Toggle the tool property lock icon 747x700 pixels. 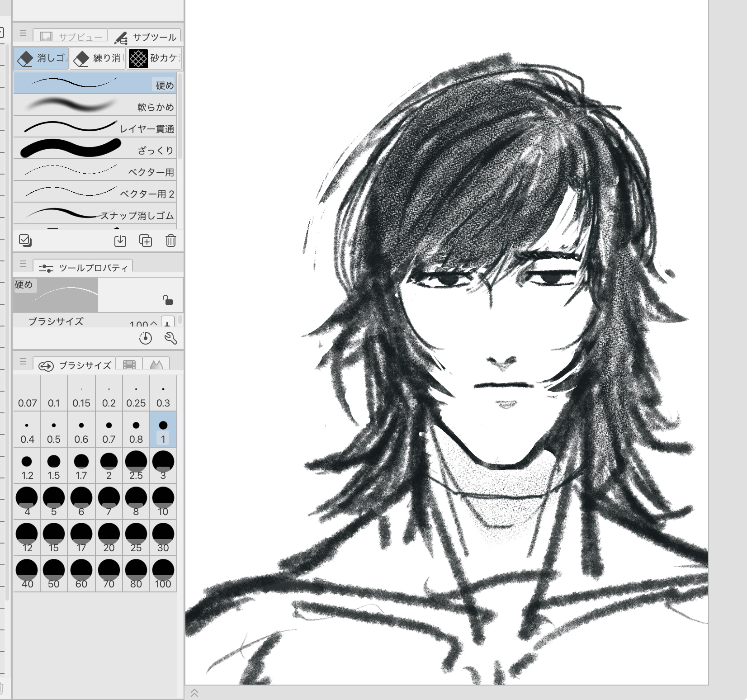pos(167,300)
